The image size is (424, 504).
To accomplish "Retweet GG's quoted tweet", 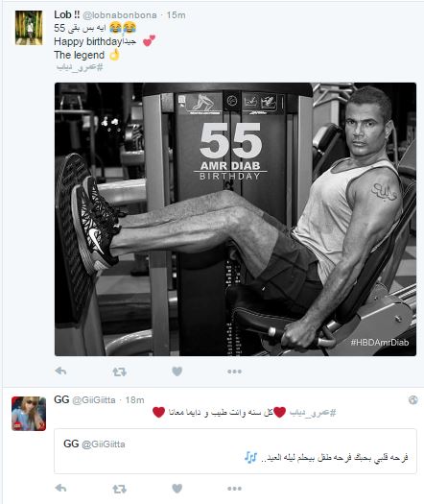I will 119,489.
